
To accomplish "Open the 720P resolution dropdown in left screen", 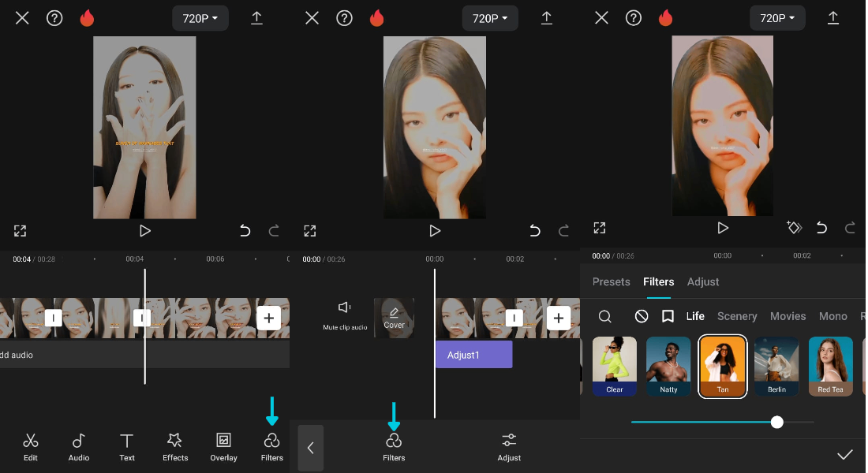I will (x=200, y=18).
